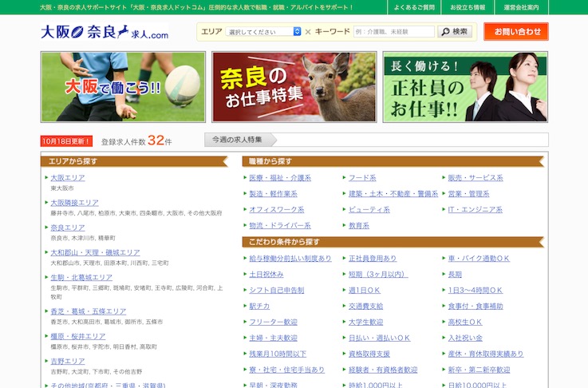
Task: Filter by 交通費支給 condition
Action: (x=365, y=306)
